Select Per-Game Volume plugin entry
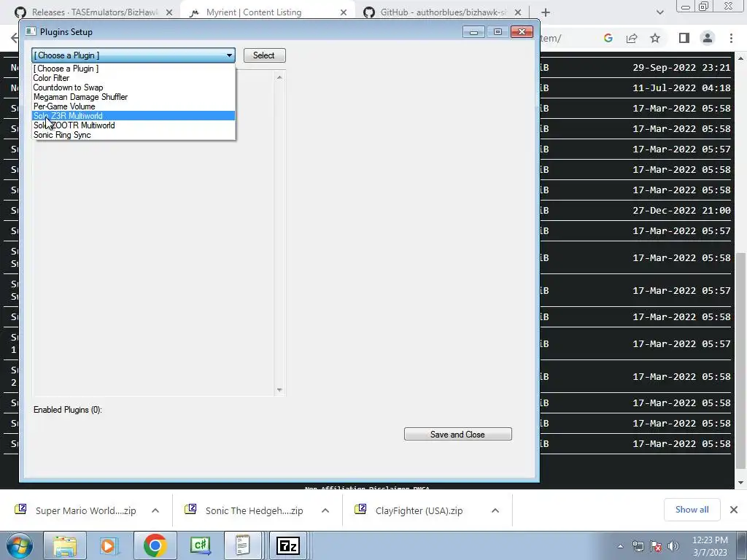This screenshot has height=560, width=747. (x=133, y=106)
